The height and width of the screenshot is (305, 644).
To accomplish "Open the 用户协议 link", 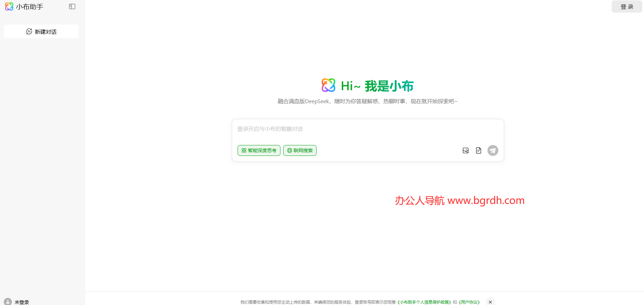I will [x=469, y=302].
